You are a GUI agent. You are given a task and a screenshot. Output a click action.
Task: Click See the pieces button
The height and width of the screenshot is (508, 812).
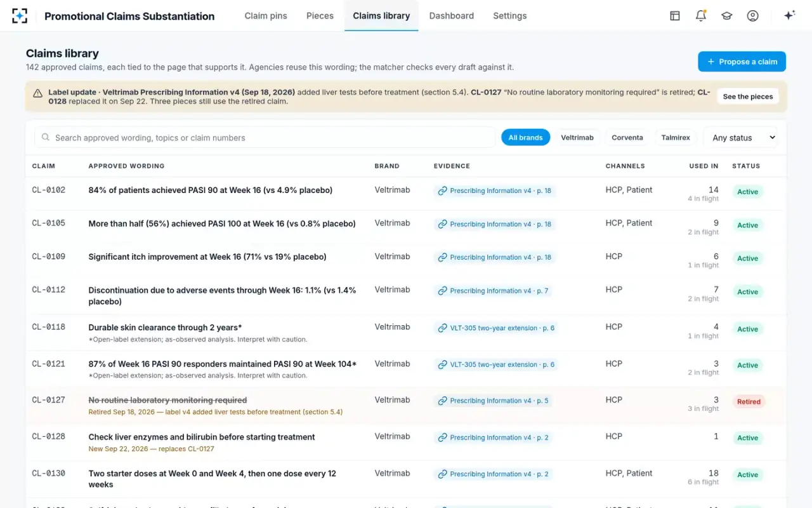(x=748, y=97)
